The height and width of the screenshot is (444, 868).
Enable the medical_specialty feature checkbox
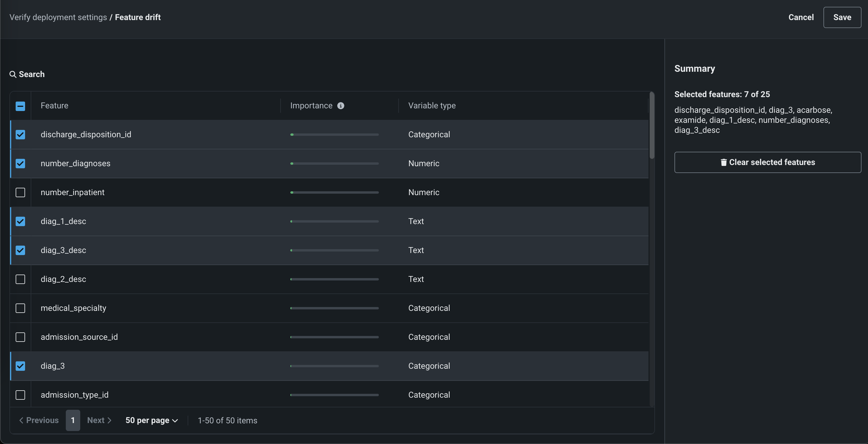(x=20, y=308)
